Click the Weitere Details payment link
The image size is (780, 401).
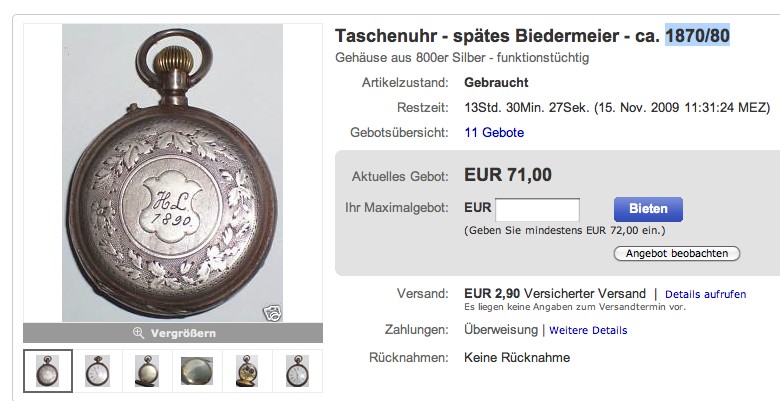click(x=588, y=330)
